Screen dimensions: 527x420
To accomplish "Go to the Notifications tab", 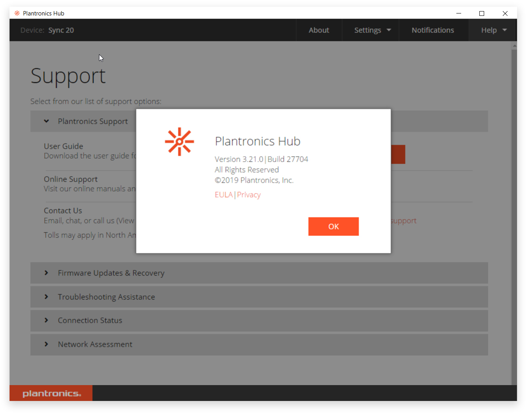I will coord(433,30).
